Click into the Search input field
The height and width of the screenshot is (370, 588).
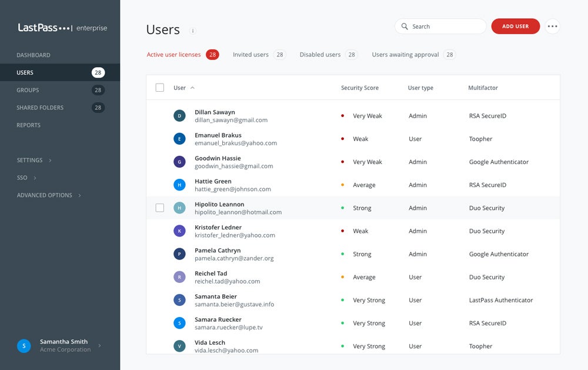pyautogui.click(x=445, y=26)
